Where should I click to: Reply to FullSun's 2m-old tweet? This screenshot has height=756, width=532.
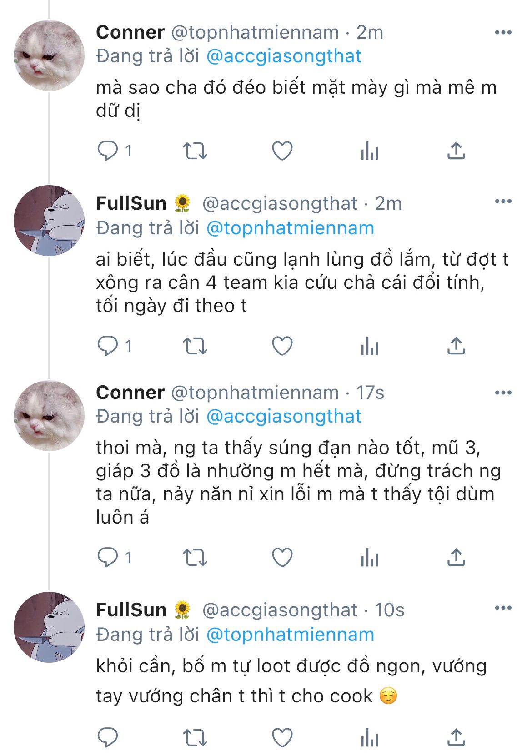coord(108,347)
